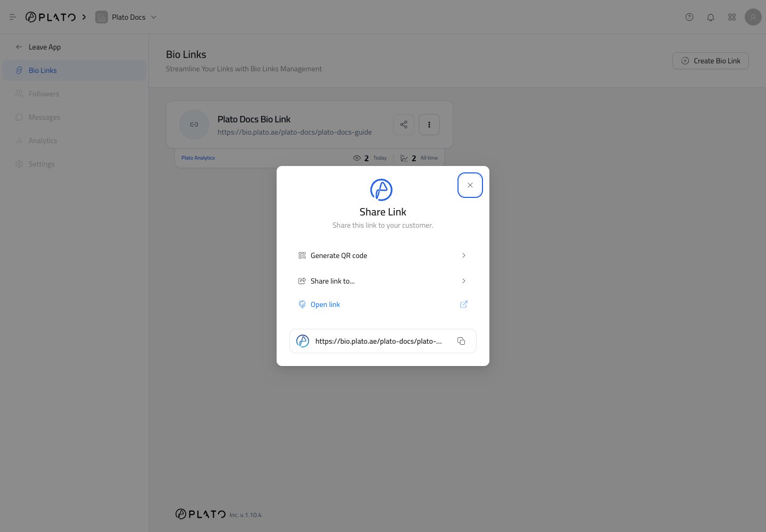This screenshot has width=766, height=532.
Task: Close the Share Link dialog
Action: (x=470, y=185)
